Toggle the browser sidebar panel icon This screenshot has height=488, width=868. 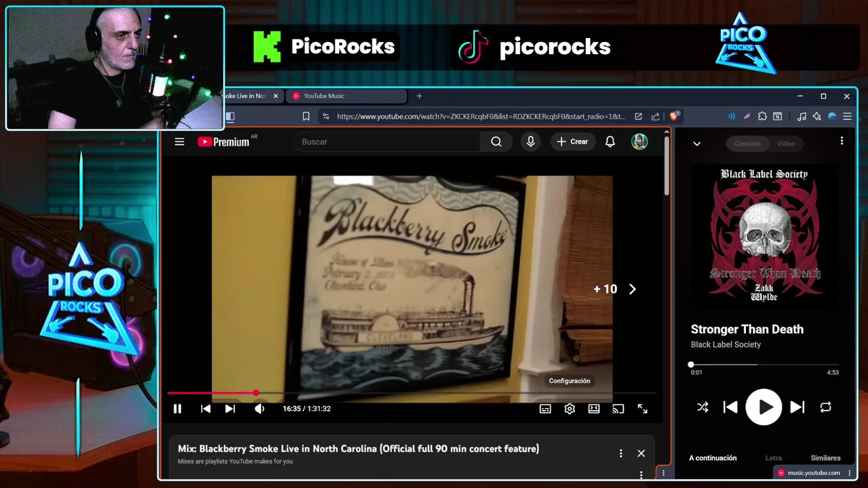pos(230,117)
